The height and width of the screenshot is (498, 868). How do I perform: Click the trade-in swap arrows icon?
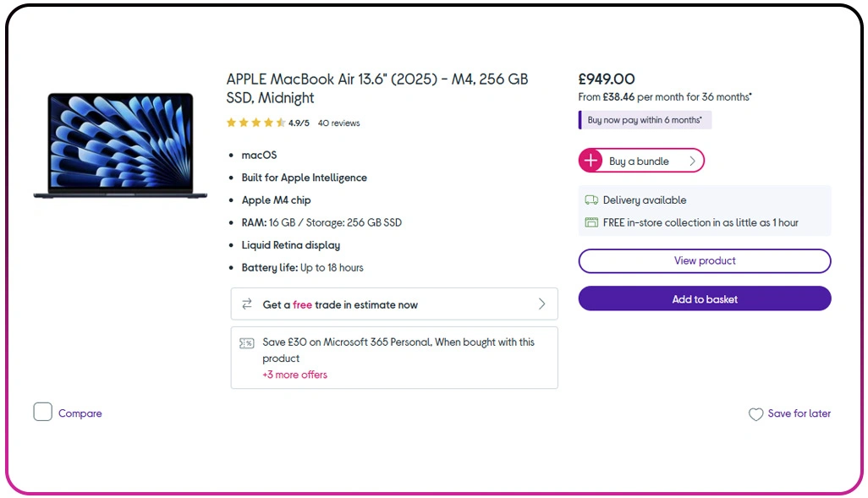(x=247, y=304)
